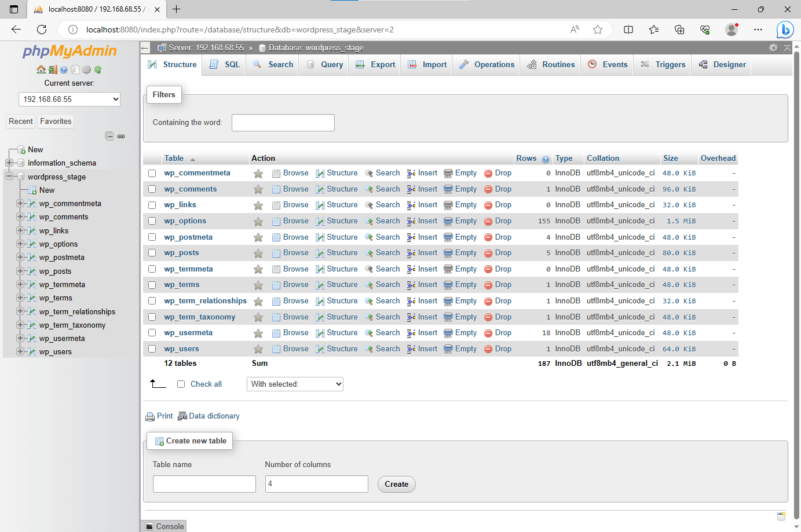Click the Print link
This screenshot has width=801, height=532.
[x=159, y=416]
